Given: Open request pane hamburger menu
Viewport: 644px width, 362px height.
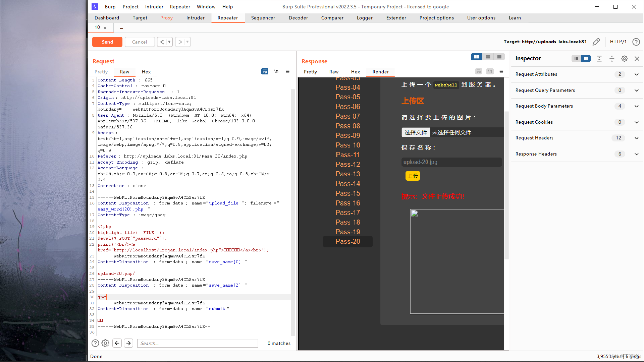Looking at the screenshot, I should (x=287, y=71).
